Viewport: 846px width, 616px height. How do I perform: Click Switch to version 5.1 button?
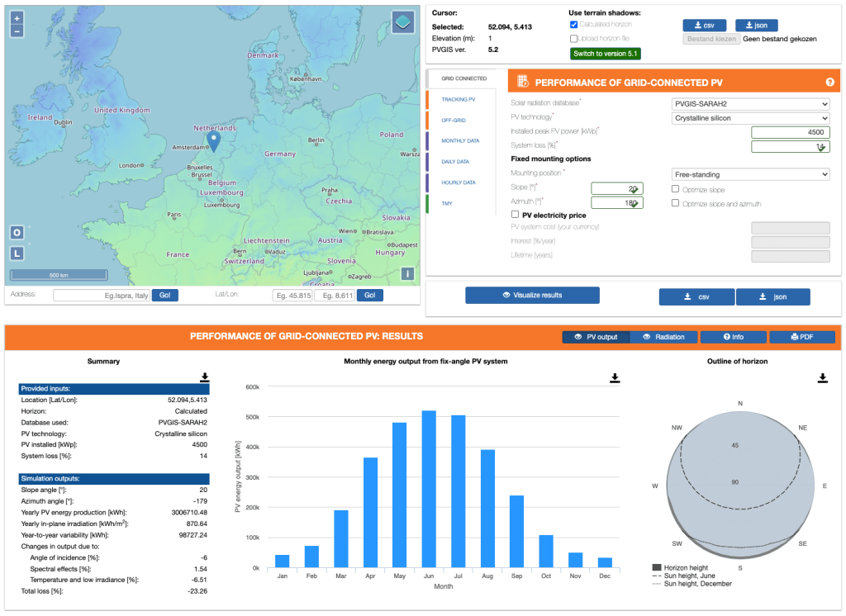point(606,54)
